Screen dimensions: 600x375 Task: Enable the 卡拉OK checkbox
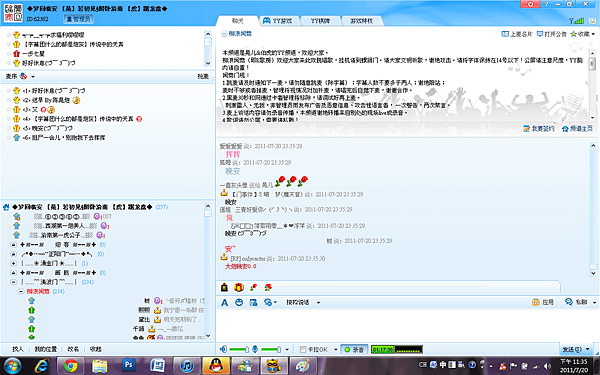click(x=303, y=349)
